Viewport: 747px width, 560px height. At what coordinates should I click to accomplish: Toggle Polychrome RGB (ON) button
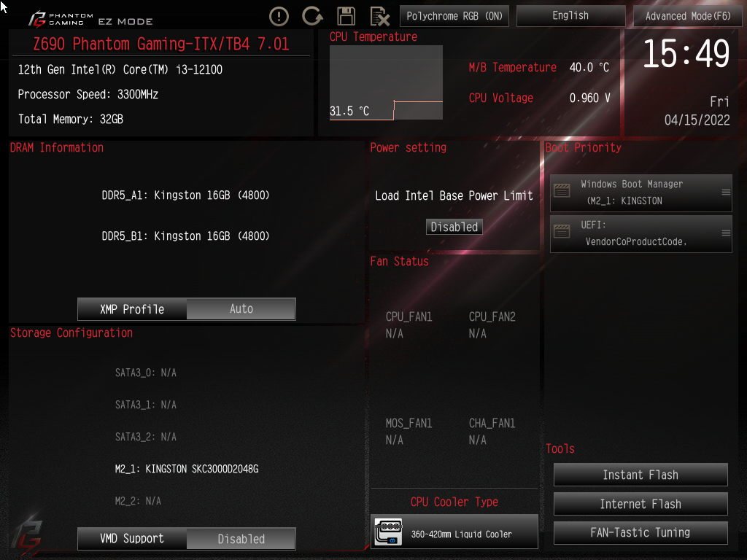454,16
